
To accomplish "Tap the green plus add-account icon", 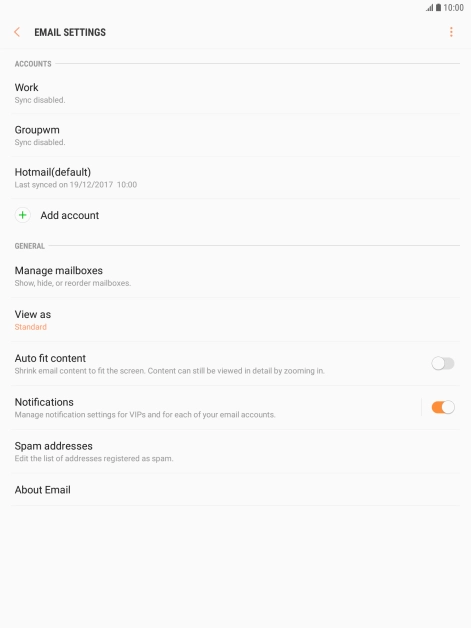I will (22, 215).
